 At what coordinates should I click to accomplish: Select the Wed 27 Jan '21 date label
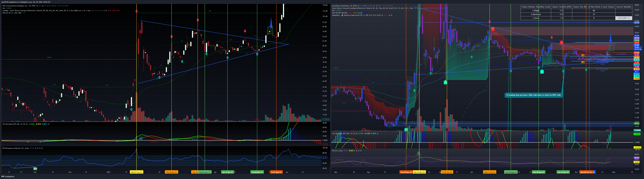137,172
